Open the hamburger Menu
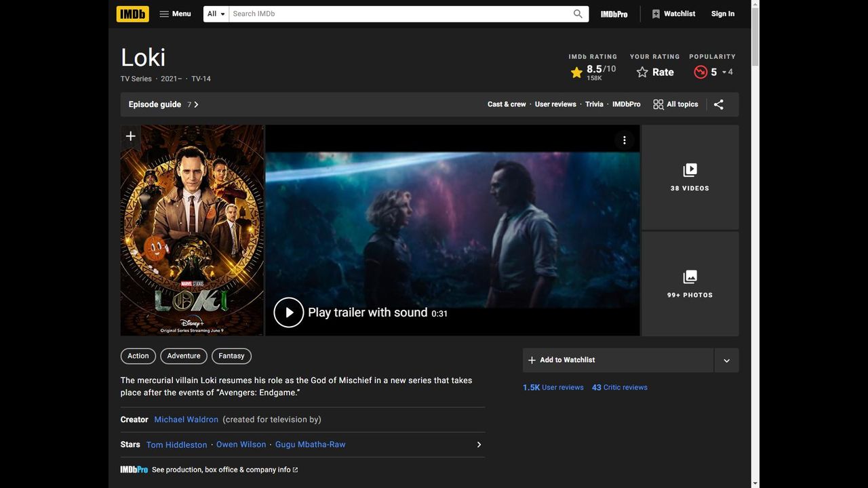This screenshot has height=488, width=868. pyautogui.click(x=175, y=14)
